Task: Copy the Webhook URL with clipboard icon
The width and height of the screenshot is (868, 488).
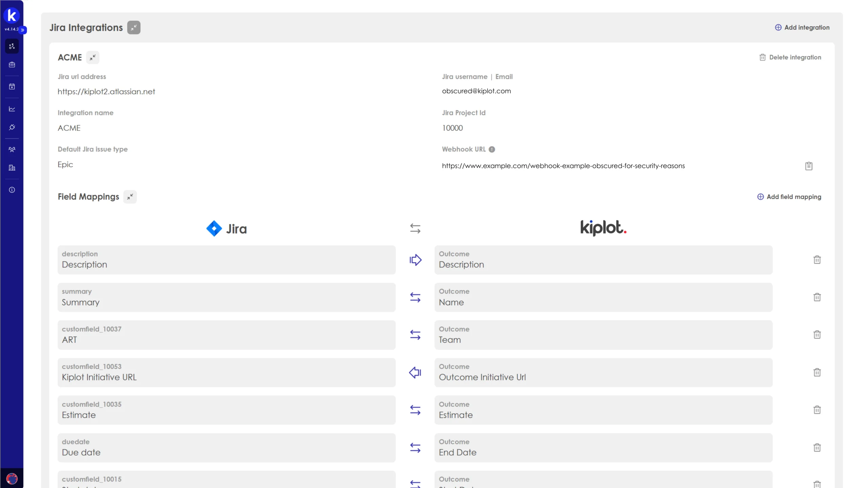Action: pyautogui.click(x=809, y=166)
